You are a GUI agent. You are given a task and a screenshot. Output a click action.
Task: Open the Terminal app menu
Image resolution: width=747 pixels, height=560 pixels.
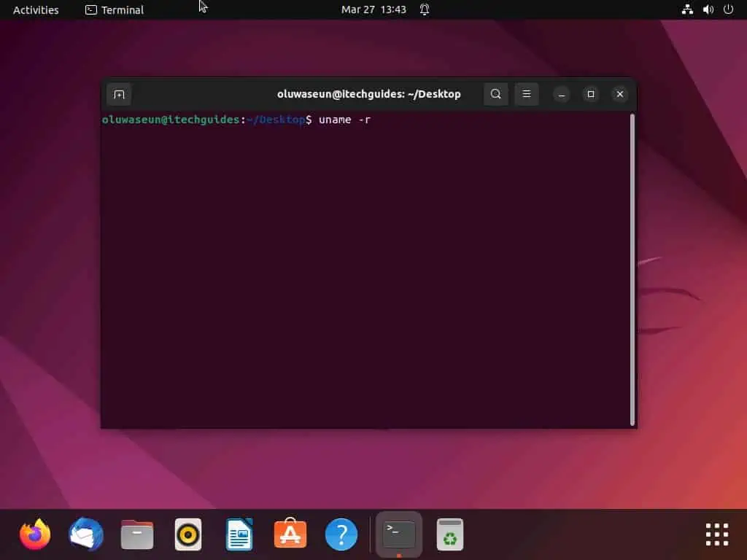114,9
